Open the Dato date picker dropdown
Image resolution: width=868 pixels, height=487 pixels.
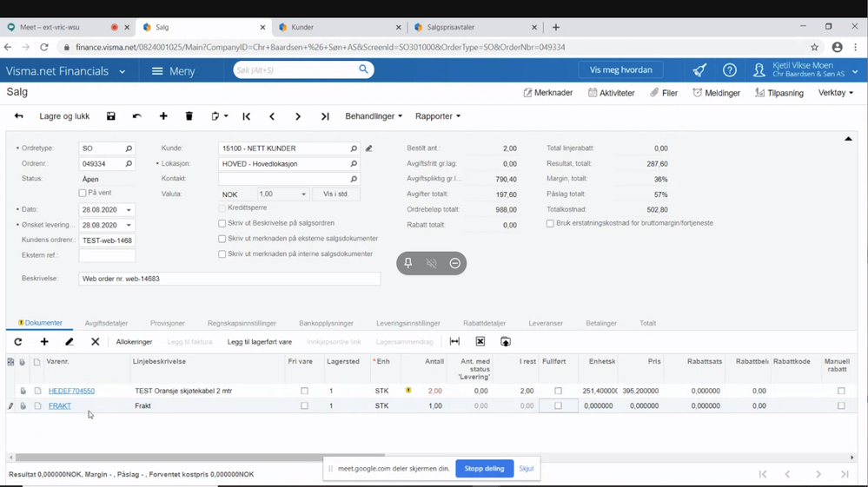tap(129, 210)
